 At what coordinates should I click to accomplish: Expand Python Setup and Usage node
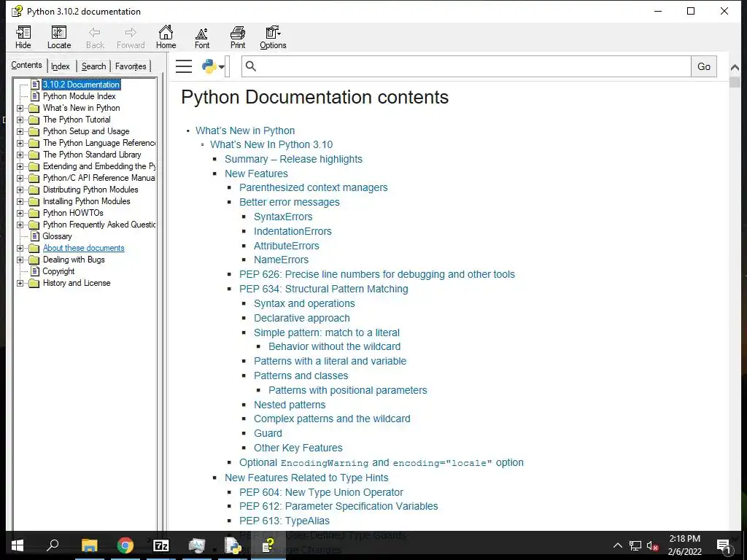[20, 131]
